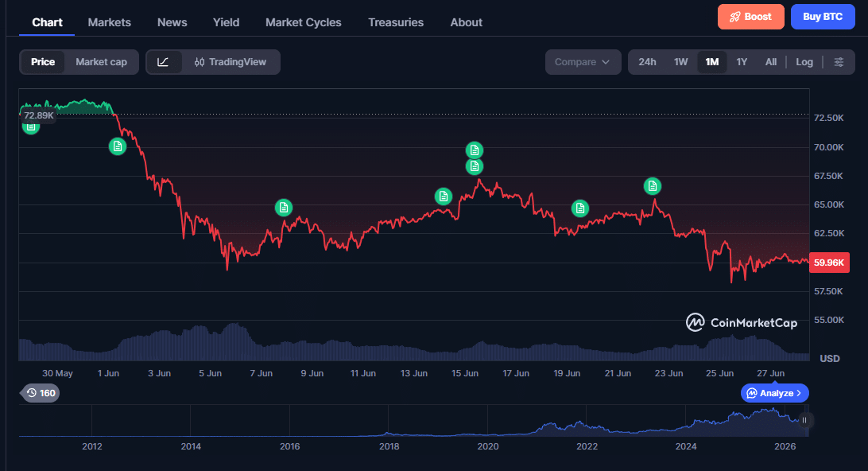Select the line chart icon
Viewport: 868px width, 471px height.
(163, 62)
